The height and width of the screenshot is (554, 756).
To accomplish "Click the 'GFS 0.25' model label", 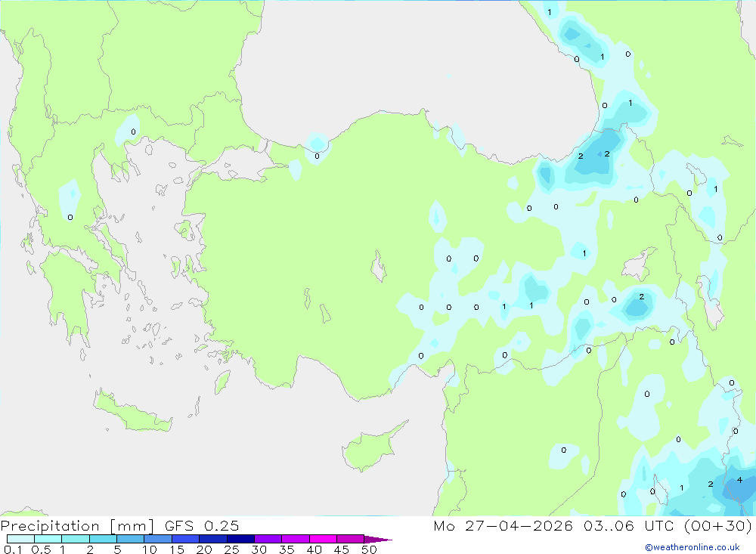I will click(202, 526).
